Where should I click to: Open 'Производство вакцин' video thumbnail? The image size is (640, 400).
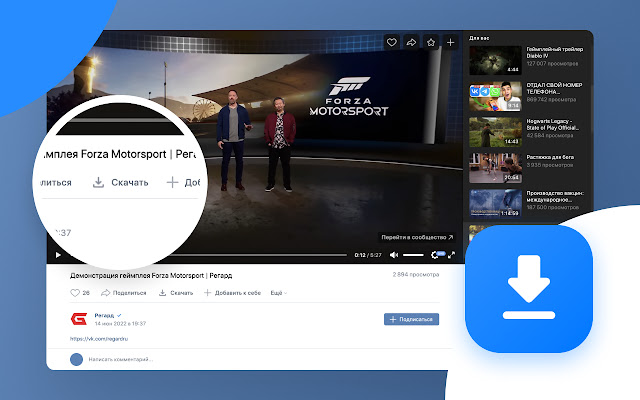[x=495, y=202]
